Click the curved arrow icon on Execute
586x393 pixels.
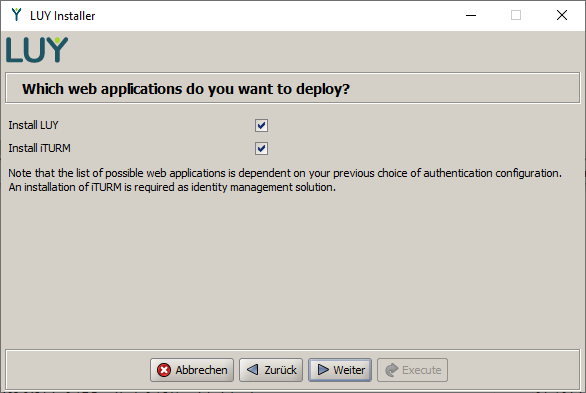pyautogui.click(x=391, y=370)
